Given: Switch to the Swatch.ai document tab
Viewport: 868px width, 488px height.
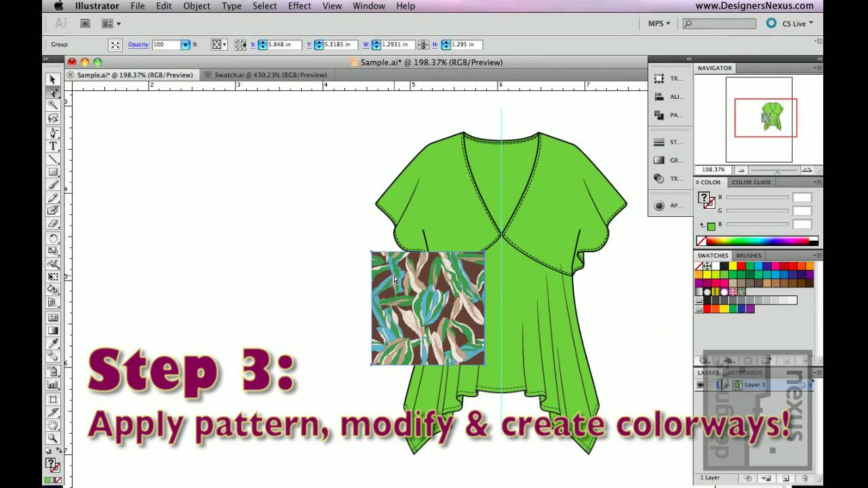Looking at the screenshot, I should click(x=270, y=75).
